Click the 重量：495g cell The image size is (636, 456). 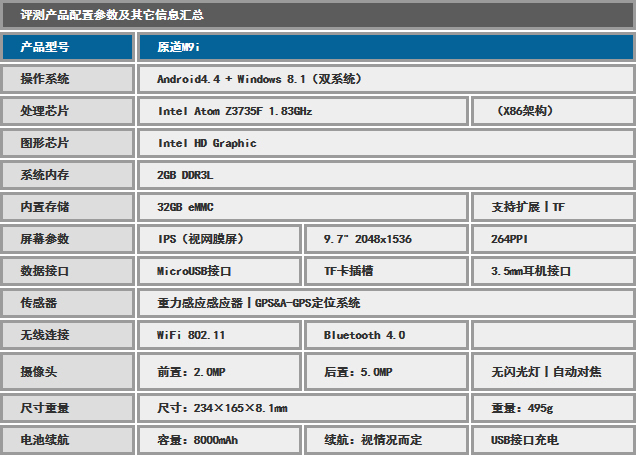(553, 408)
